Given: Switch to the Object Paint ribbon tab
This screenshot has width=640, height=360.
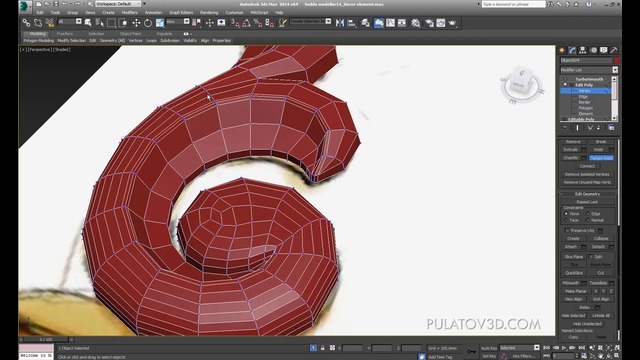Looking at the screenshot, I should [x=130, y=34].
